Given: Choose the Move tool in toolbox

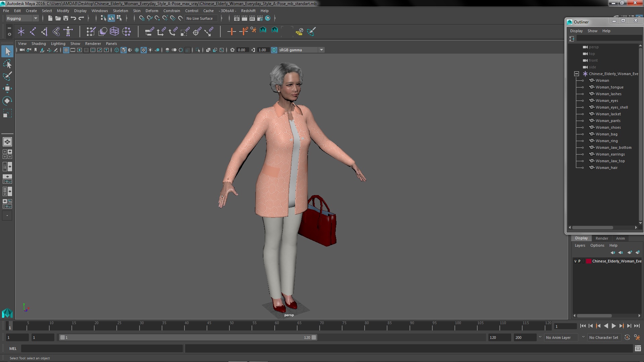Looking at the screenshot, I should tap(7, 88).
